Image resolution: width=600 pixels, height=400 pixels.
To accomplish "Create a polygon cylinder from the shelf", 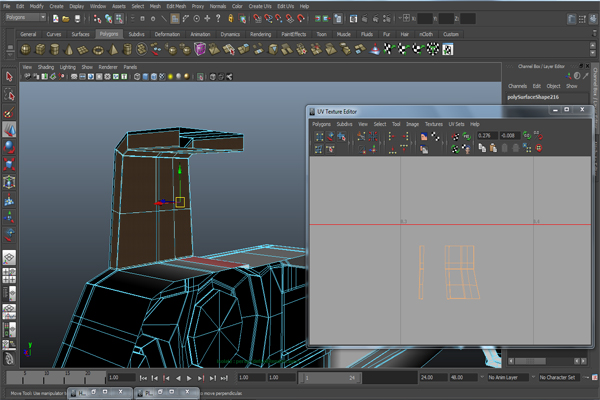I will 54,49.
